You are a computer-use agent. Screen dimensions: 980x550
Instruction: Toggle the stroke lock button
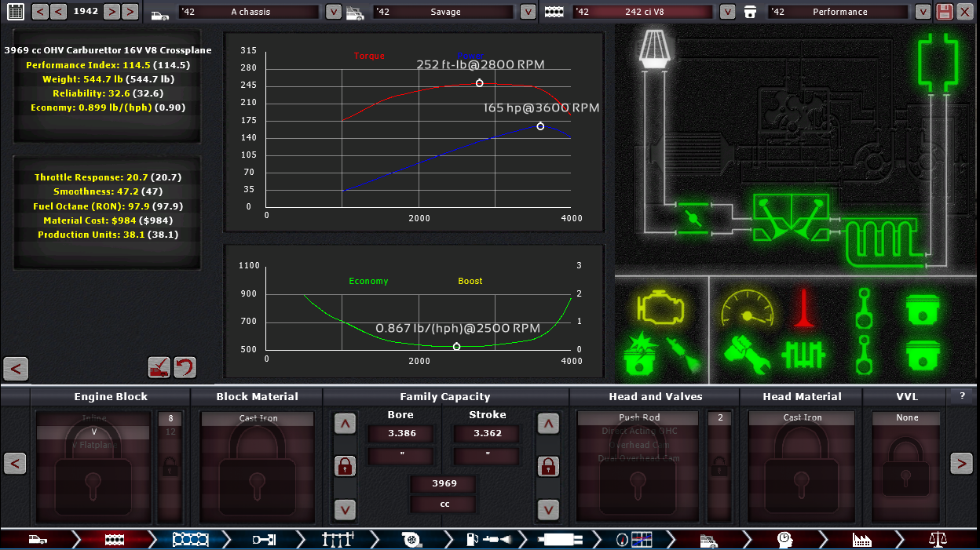pos(547,466)
